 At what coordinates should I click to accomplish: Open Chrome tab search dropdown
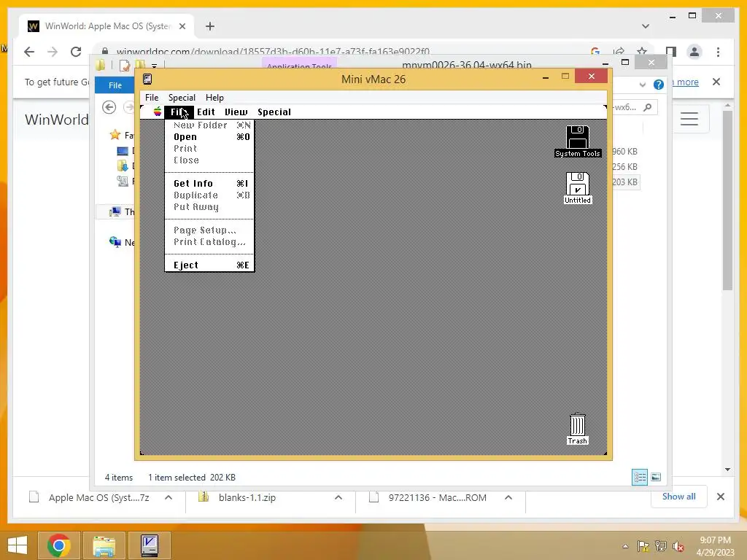point(645,26)
